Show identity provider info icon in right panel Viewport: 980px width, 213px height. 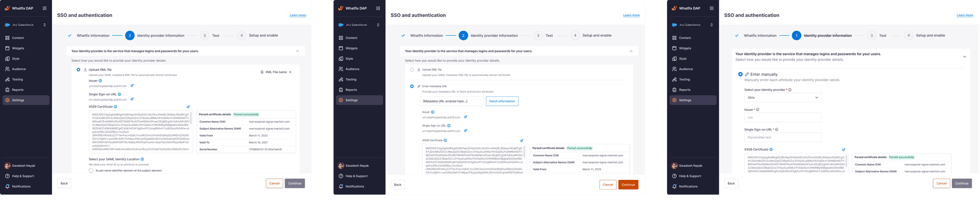(x=790, y=90)
